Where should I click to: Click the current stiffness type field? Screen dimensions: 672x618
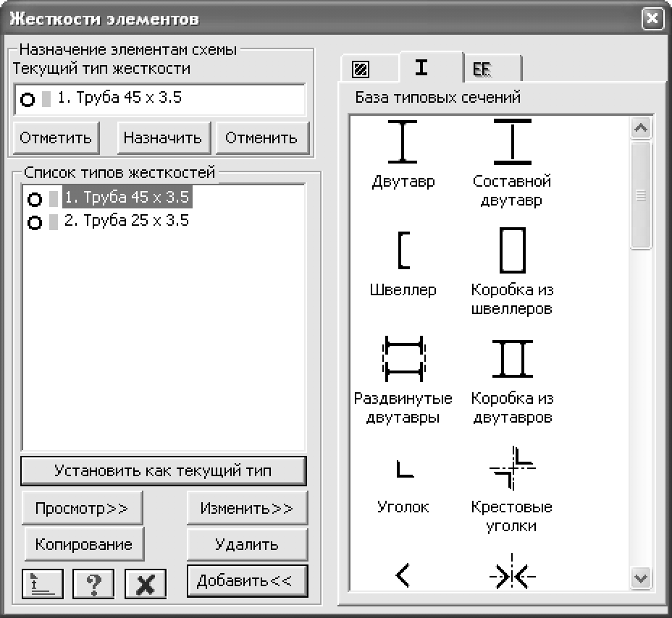point(160,99)
